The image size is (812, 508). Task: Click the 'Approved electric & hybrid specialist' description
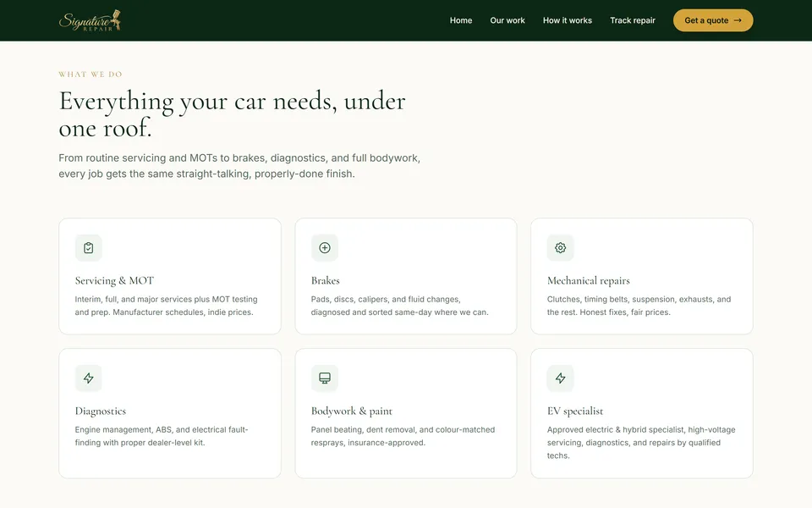[641, 443]
